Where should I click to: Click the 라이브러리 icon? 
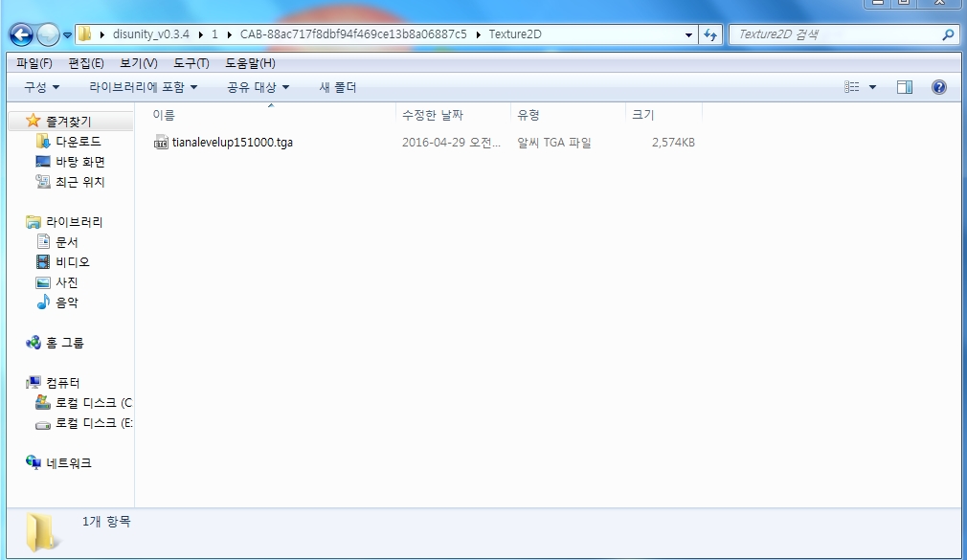click(x=33, y=222)
